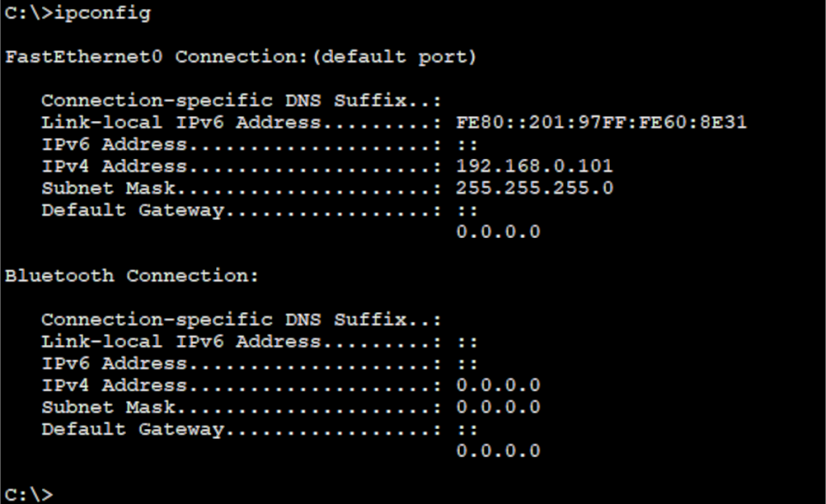Click the Bluetooth Connection header
826x504 pixels.
point(131,276)
